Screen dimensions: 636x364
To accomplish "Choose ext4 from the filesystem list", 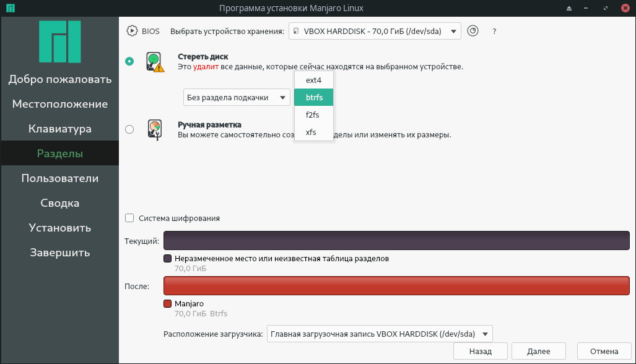I will click(x=314, y=80).
